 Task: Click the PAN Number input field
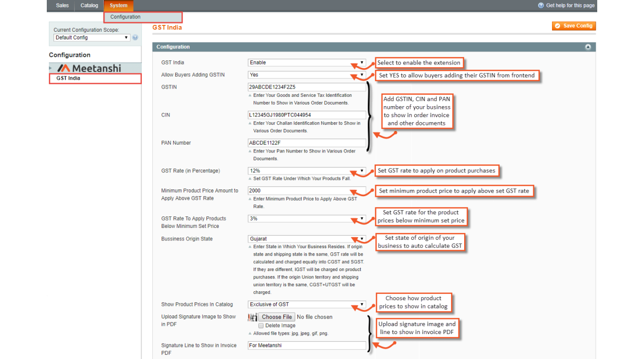pos(307,143)
